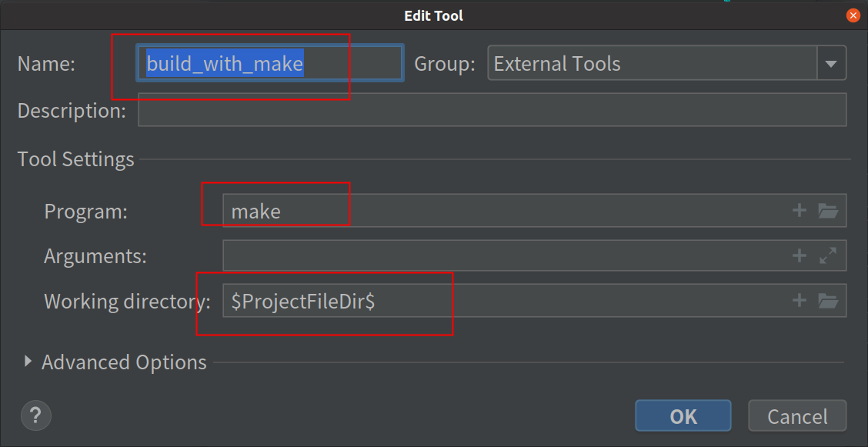
Task: Click into the empty Description field
Action: [492, 109]
